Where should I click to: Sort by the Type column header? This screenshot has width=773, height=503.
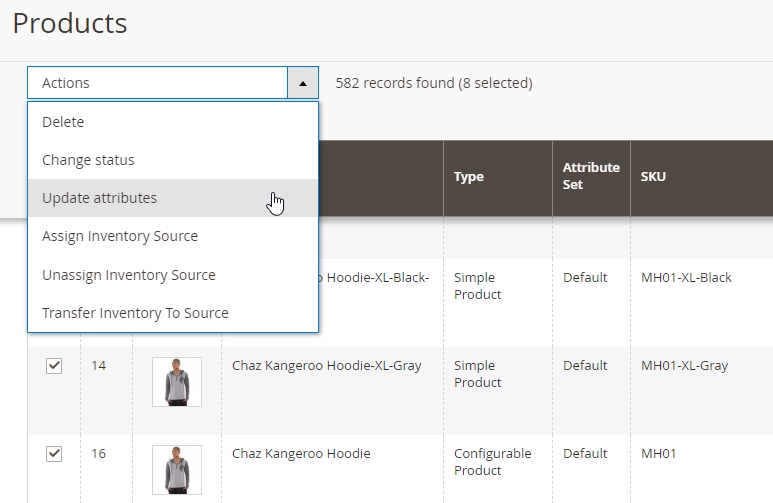pyautogui.click(x=497, y=177)
